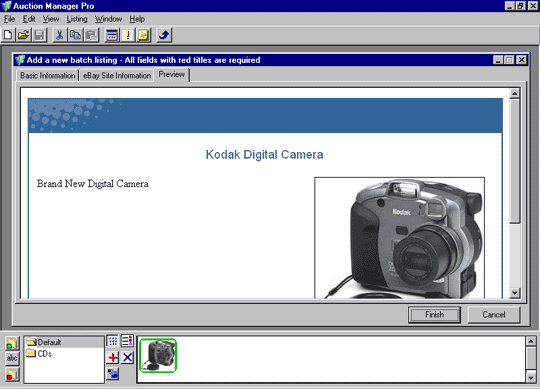540x389 pixels.
Task: Click the preview pane scroll up arrow
Action: tap(515, 93)
